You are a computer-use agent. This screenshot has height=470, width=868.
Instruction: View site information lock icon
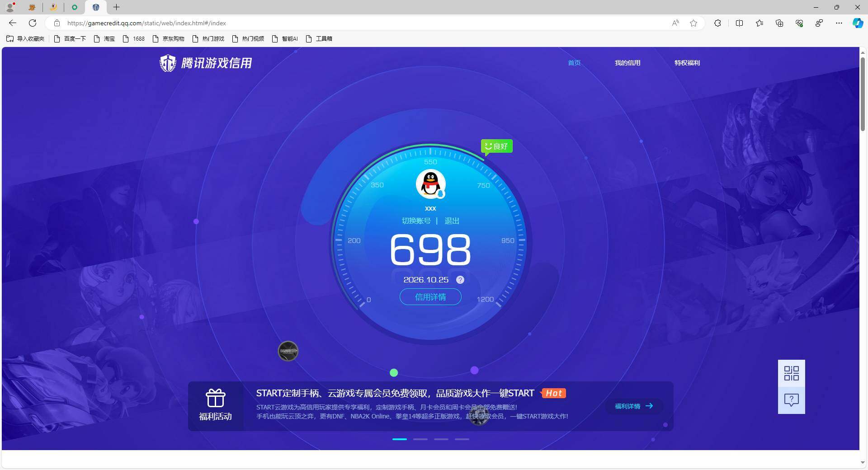(x=57, y=23)
